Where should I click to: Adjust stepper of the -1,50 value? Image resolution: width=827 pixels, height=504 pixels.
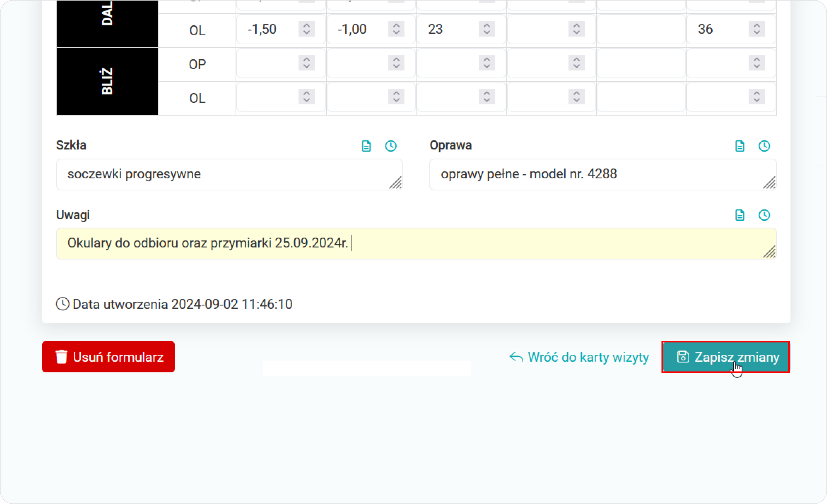(307, 29)
